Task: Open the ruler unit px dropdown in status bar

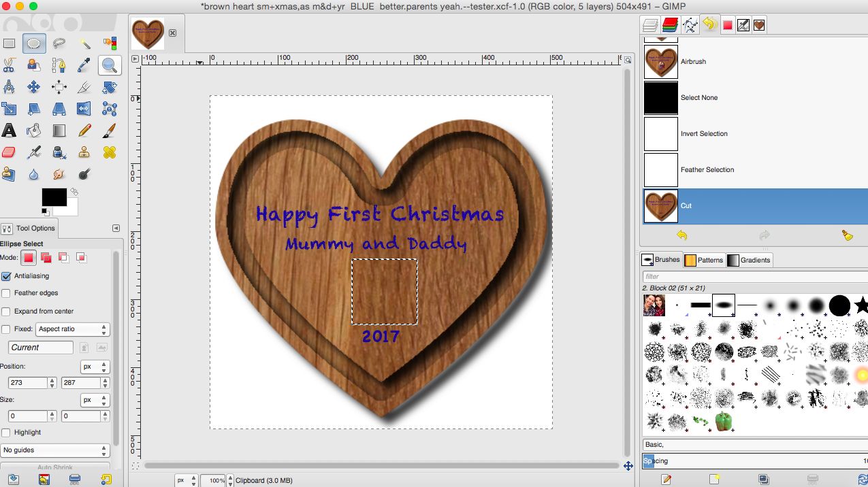Action: pyautogui.click(x=186, y=480)
